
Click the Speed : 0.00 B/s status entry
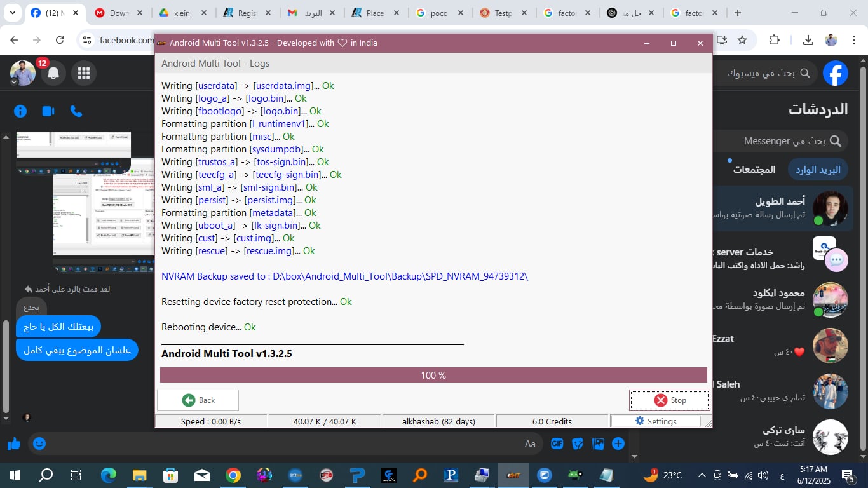(211, 421)
